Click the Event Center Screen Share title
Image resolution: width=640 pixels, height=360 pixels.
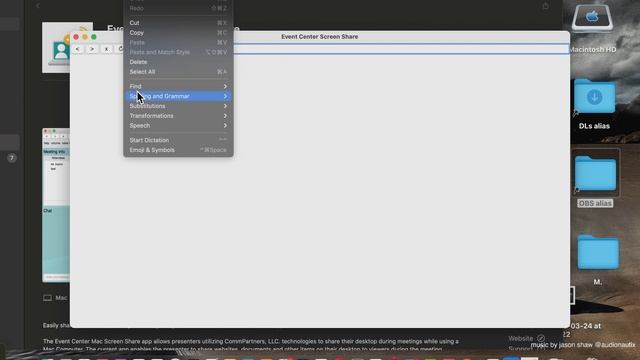(x=320, y=37)
